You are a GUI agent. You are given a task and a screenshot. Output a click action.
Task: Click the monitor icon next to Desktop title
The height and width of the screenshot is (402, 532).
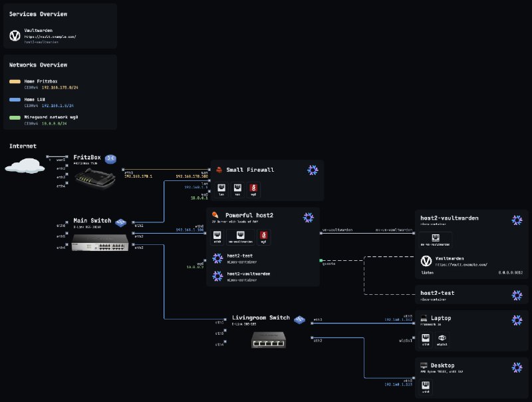(x=424, y=365)
